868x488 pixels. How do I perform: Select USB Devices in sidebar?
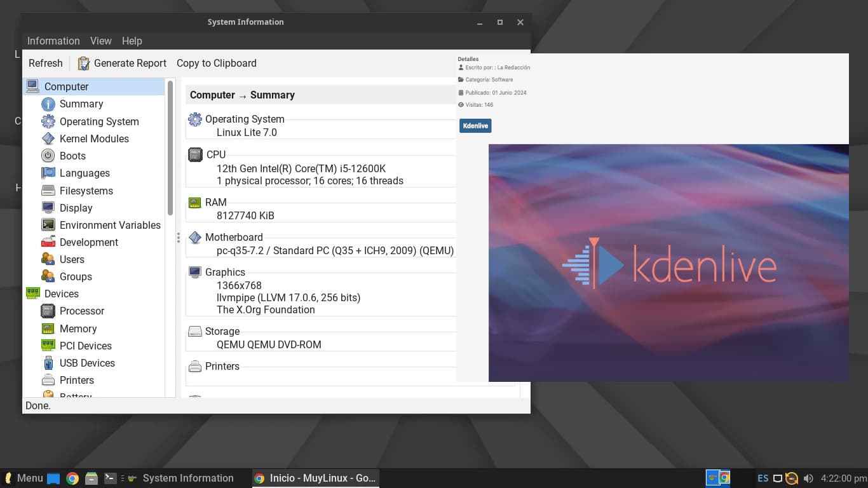click(x=87, y=363)
